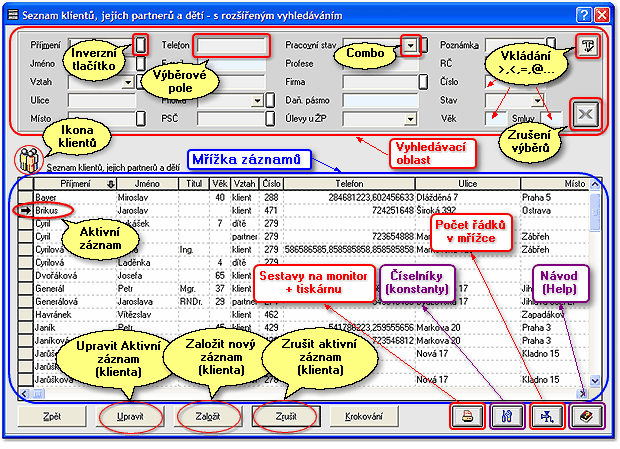Expand the Pracovní stav combo box
620x449 pixels.
coord(411,46)
